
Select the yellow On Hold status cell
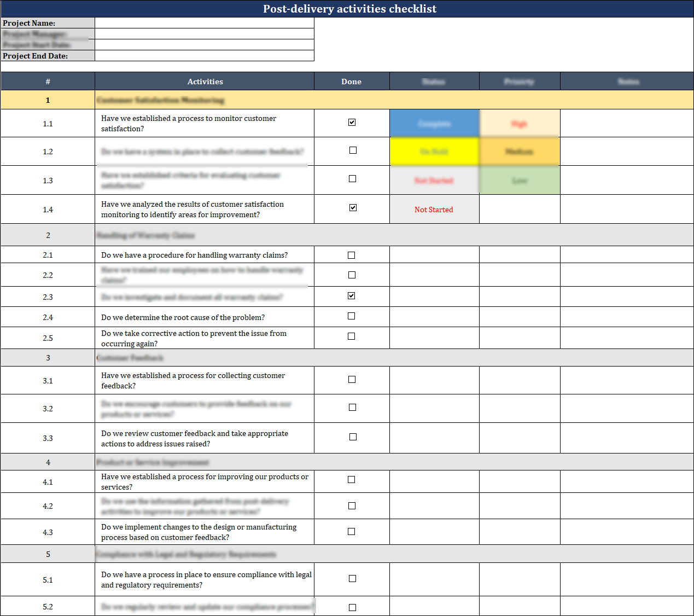pyautogui.click(x=434, y=152)
